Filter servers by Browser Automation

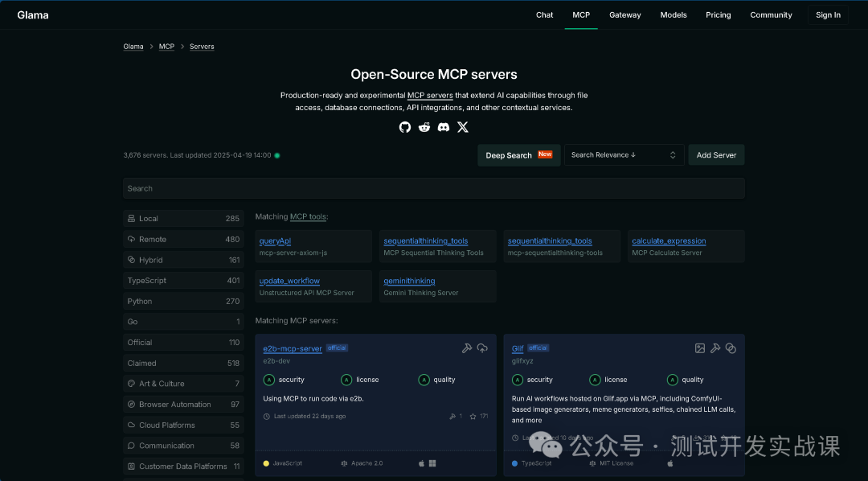[x=183, y=405]
